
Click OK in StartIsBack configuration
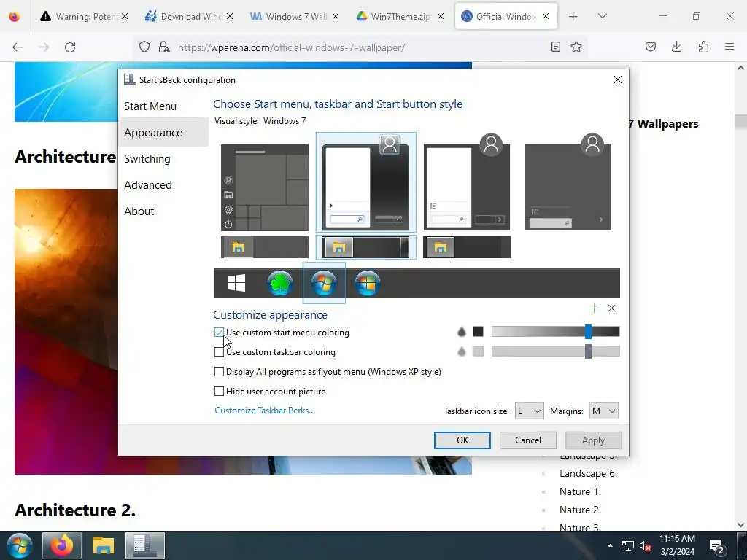[x=462, y=440]
